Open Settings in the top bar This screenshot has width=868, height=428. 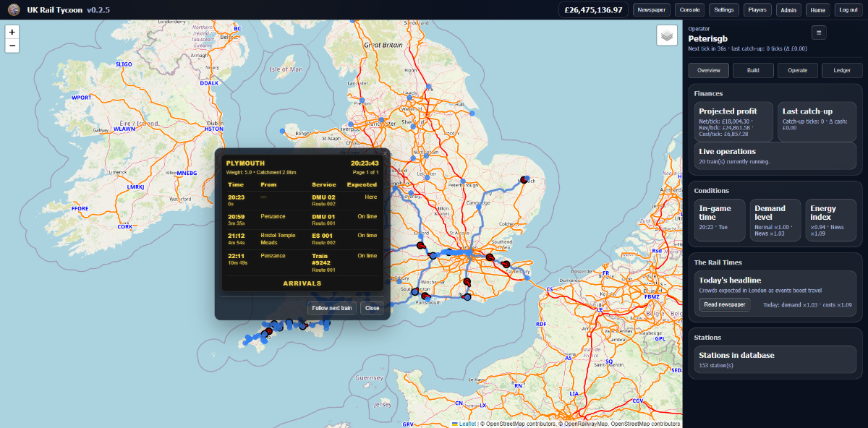(x=723, y=9)
